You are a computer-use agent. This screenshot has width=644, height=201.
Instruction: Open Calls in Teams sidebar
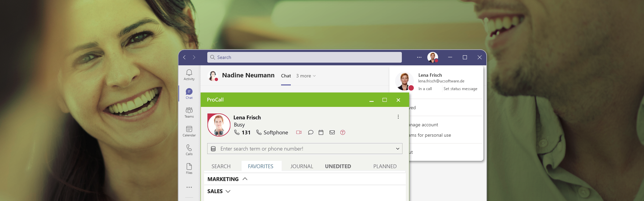point(189,150)
